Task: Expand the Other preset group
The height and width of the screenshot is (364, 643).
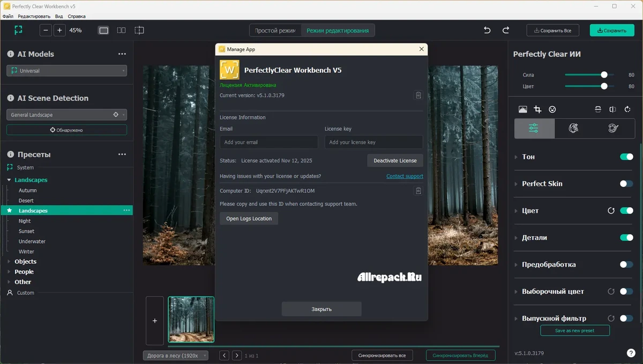Action: (9, 282)
